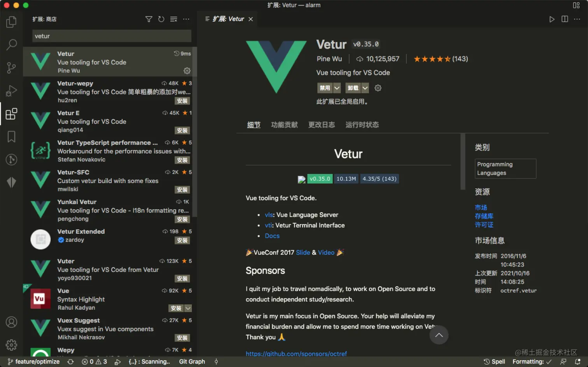Open the VueConf Slide link

(303, 253)
